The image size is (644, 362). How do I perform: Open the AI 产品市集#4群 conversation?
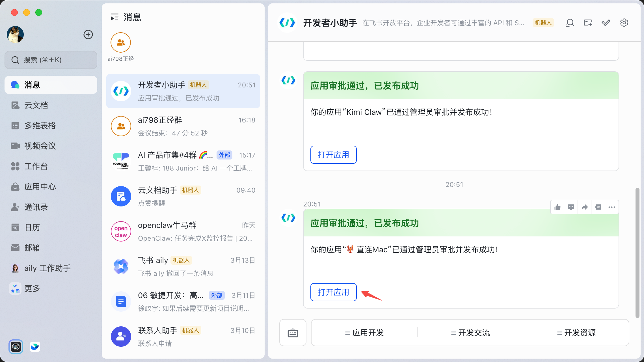[183, 161]
